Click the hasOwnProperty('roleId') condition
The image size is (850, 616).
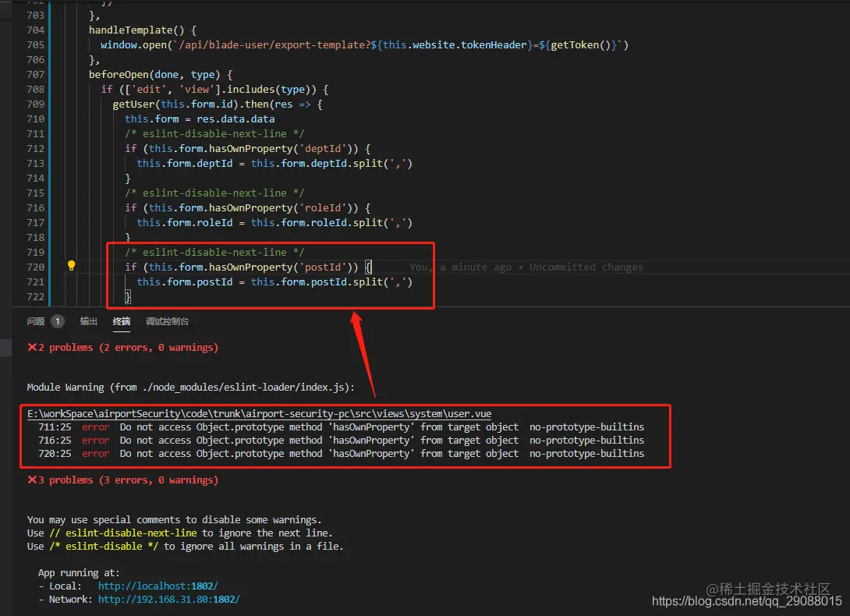point(248,207)
